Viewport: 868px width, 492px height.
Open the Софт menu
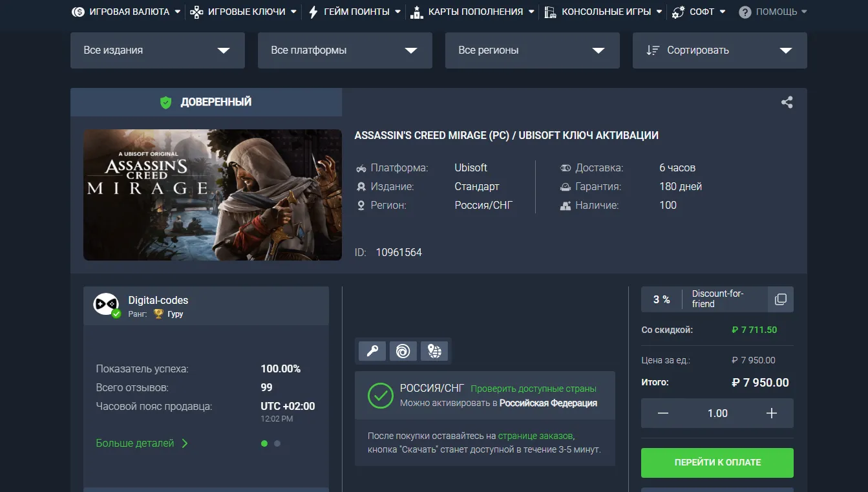(699, 12)
